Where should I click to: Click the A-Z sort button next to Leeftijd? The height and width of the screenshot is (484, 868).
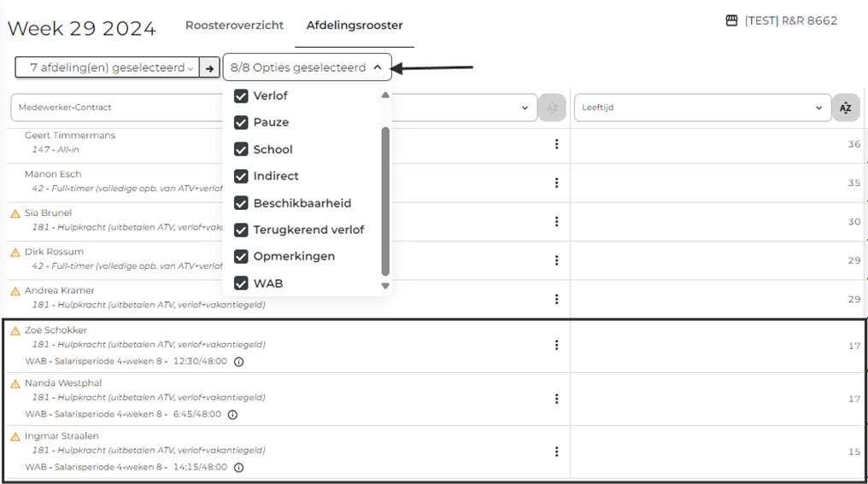pyautogui.click(x=845, y=108)
